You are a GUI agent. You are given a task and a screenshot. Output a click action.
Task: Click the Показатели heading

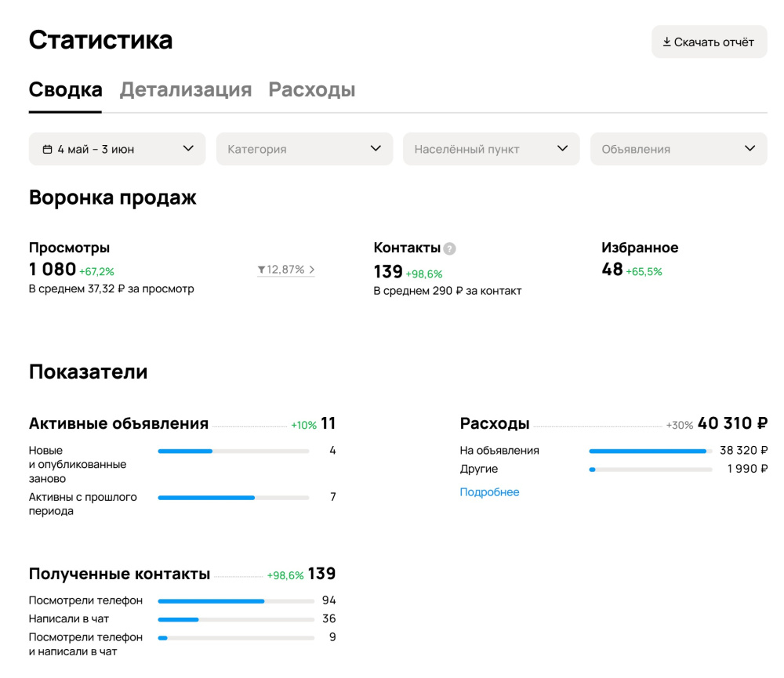point(88,372)
